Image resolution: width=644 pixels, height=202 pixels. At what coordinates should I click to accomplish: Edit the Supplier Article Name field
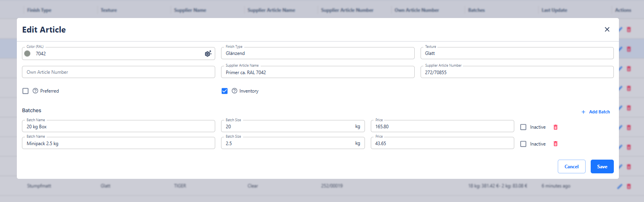[317, 73]
